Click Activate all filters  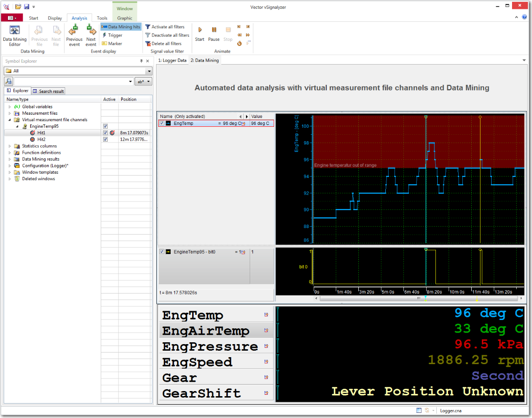point(165,27)
